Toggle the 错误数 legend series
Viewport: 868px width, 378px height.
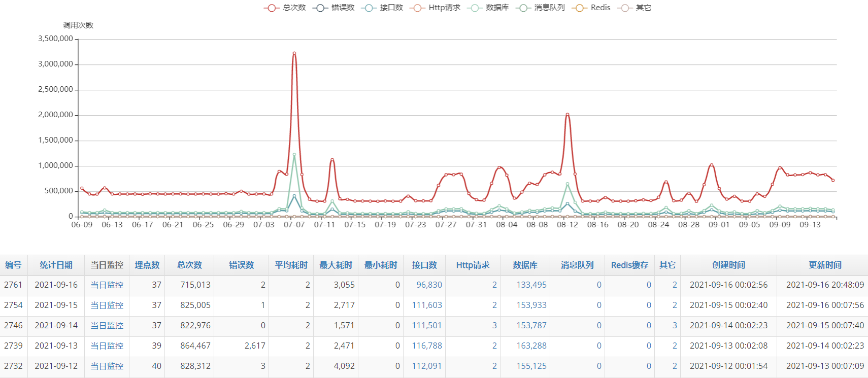click(333, 8)
